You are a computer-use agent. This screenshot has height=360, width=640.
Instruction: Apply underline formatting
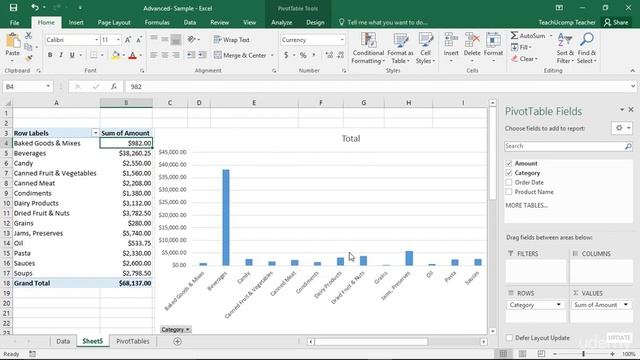[72, 55]
